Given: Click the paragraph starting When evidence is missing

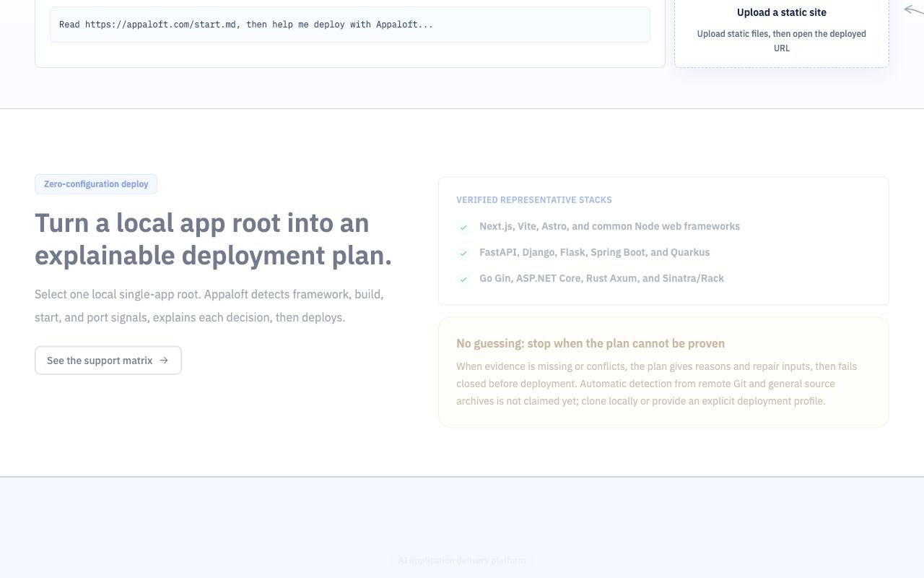Looking at the screenshot, I should click(x=657, y=384).
